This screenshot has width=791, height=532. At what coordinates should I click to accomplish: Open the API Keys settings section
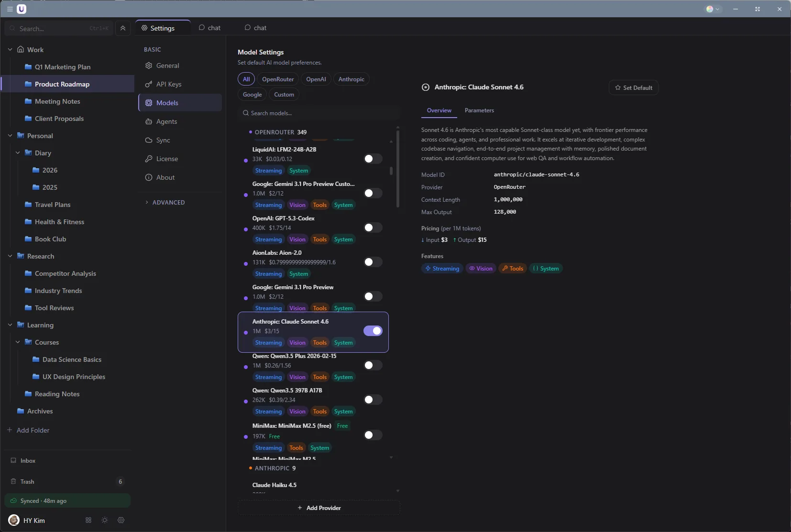(169, 84)
